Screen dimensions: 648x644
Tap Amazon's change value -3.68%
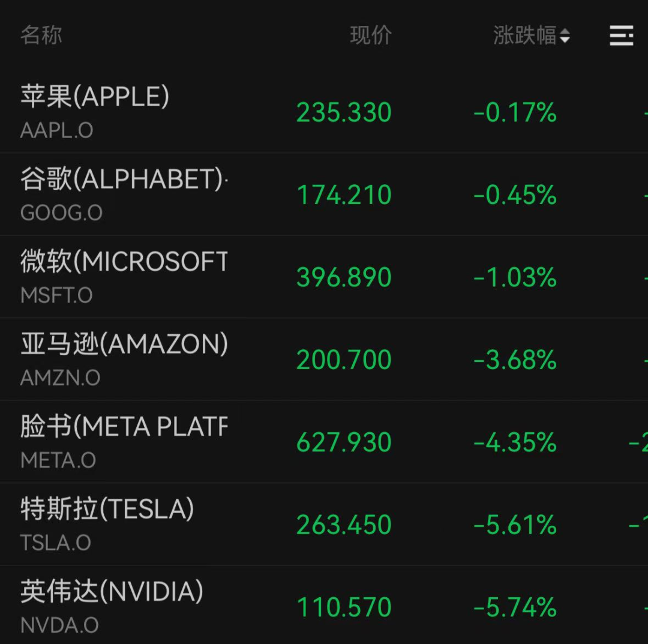pos(515,360)
